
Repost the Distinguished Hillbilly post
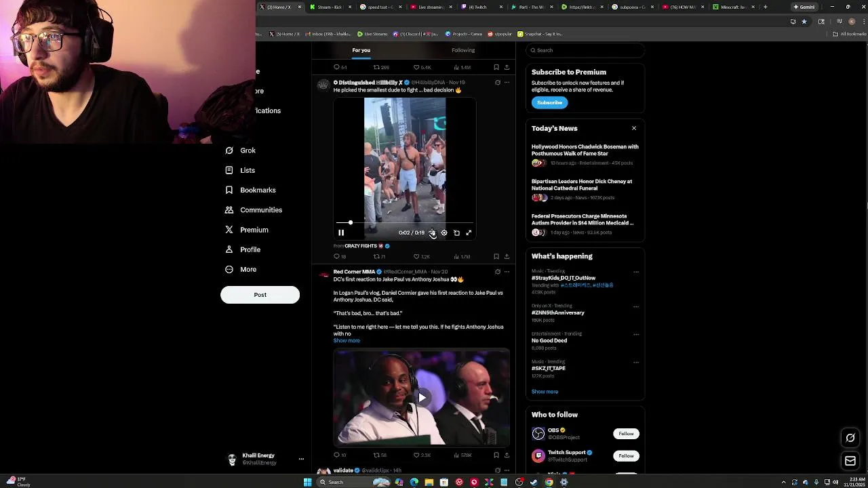coord(380,257)
